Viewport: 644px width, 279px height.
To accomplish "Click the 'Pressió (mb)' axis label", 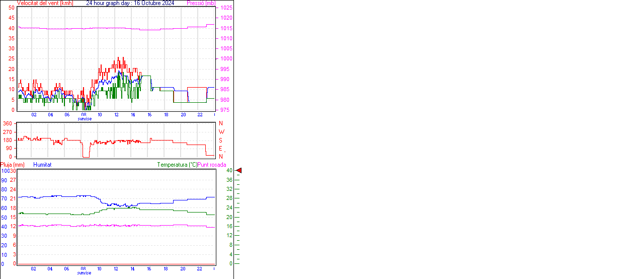I will (201, 3).
